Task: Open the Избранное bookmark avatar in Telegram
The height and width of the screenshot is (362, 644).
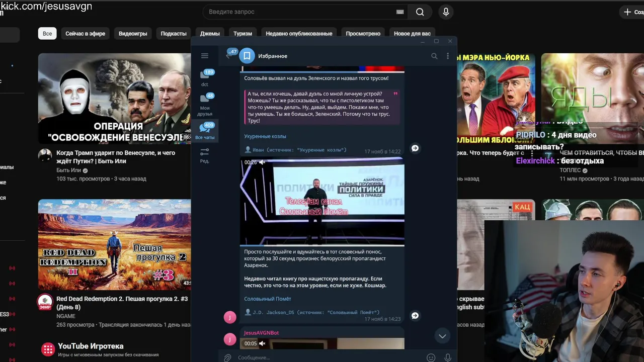Action: (247, 56)
